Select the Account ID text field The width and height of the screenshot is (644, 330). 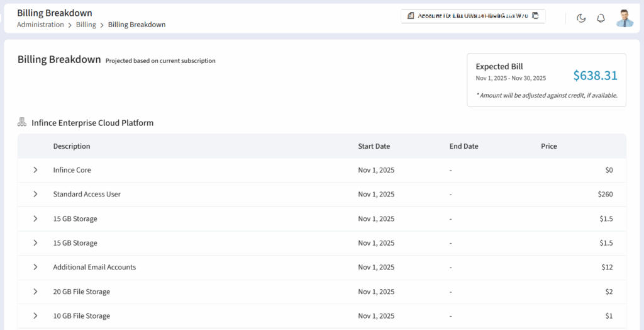pos(473,16)
